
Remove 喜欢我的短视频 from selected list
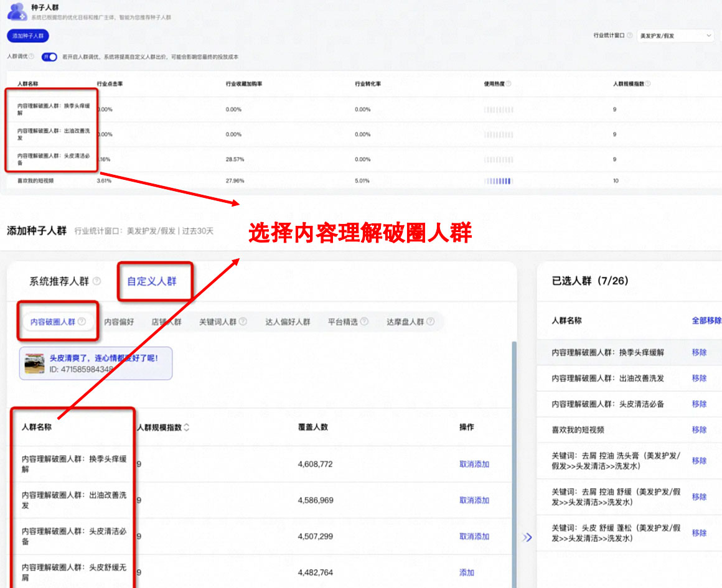(x=699, y=429)
